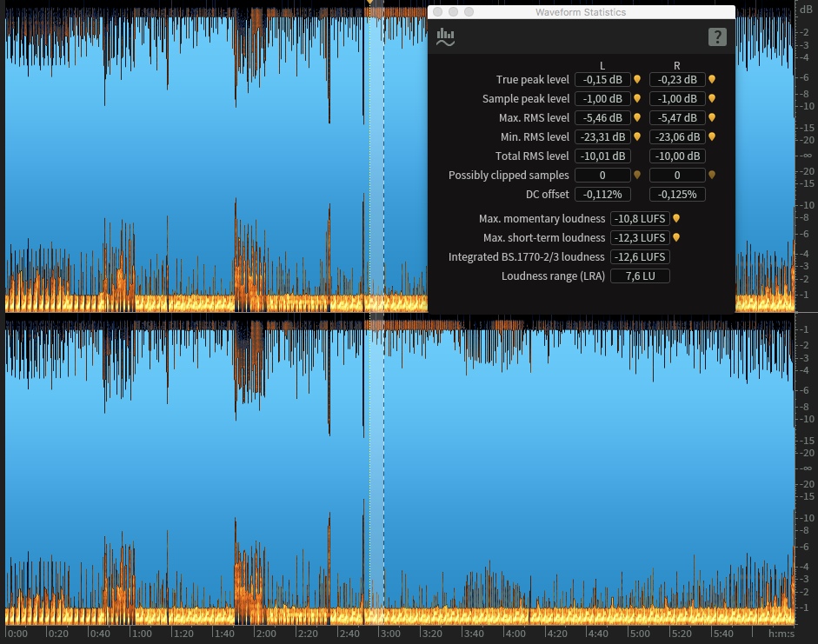Jump to right Sample peak level marker
Viewport: 818px width, 644px height.
click(712, 98)
